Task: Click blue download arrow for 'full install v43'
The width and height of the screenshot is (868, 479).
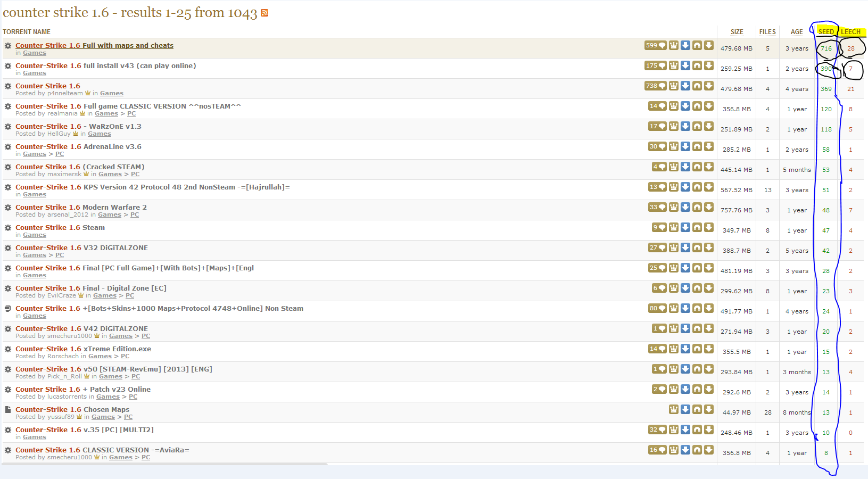Action: pyautogui.click(x=685, y=65)
